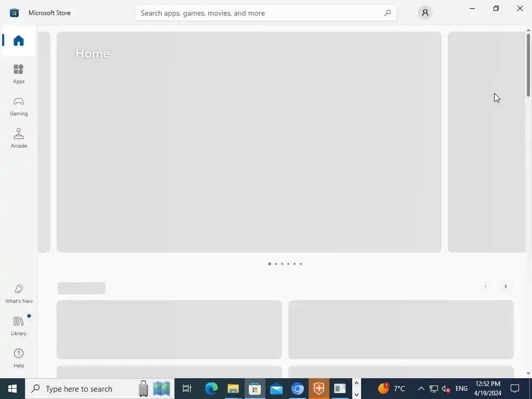Select the third carousel page dot
This screenshot has width=532, height=399.
click(282, 263)
